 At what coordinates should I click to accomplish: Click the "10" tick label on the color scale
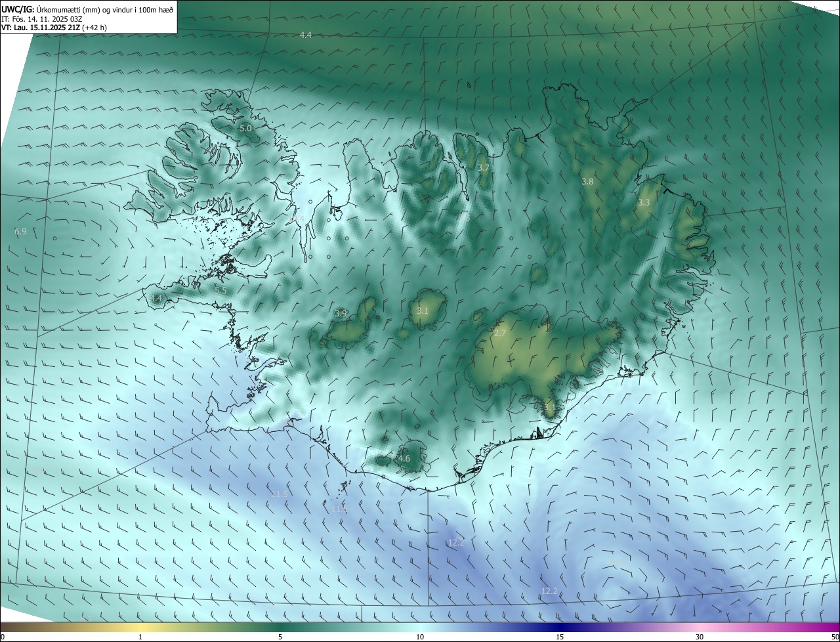[420, 637]
